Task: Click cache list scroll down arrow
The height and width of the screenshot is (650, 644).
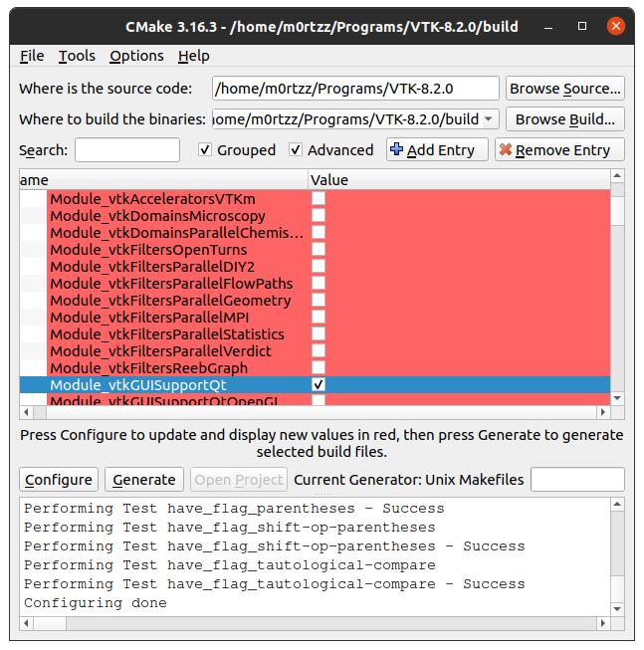Action: pyautogui.click(x=617, y=398)
